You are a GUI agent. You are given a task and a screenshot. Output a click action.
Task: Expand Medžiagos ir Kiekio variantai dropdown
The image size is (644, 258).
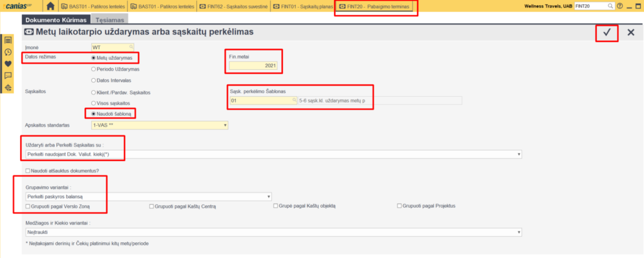tap(518, 232)
